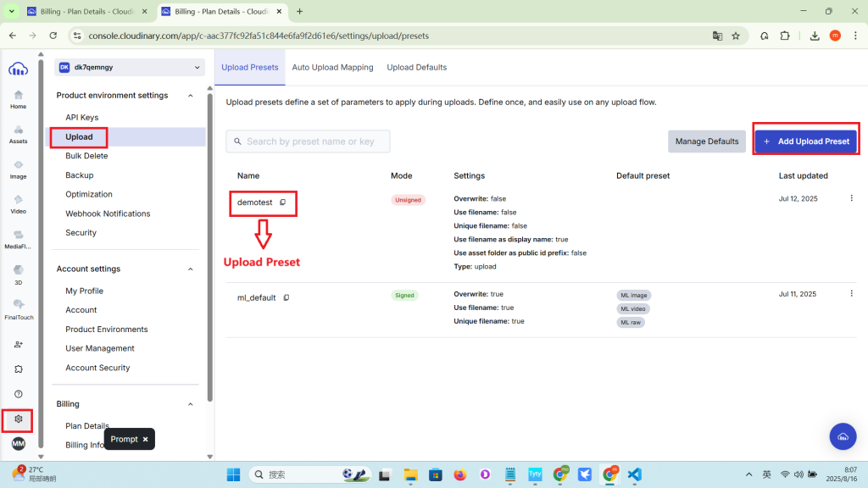The height and width of the screenshot is (488, 868).
Task: Click the settings panel scrollbar
Action: [x=210, y=249]
